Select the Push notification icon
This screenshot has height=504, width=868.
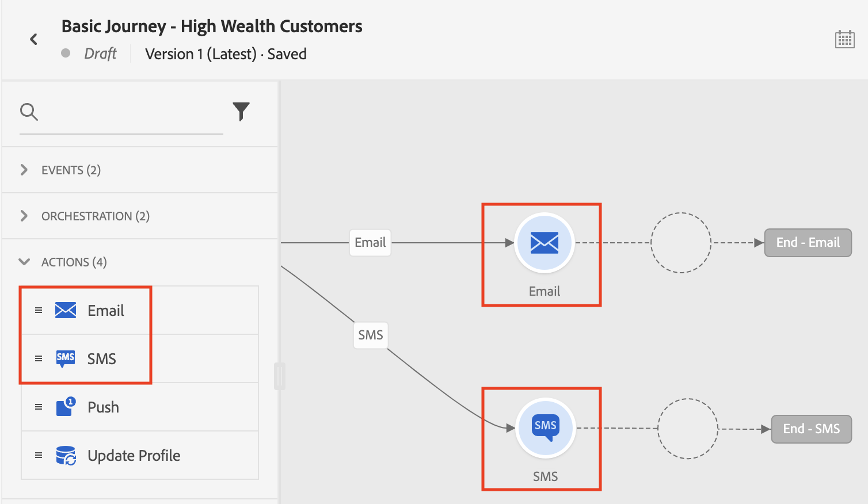pos(66,407)
